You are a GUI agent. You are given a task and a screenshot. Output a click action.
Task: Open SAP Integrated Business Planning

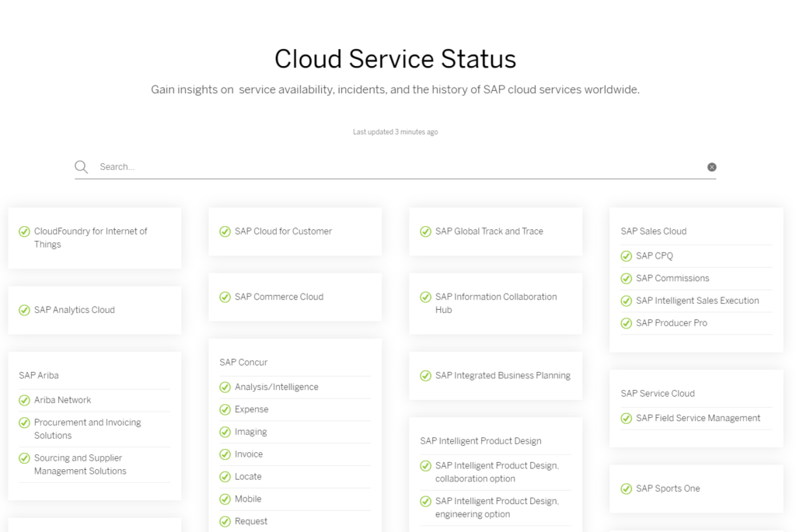[503, 375]
